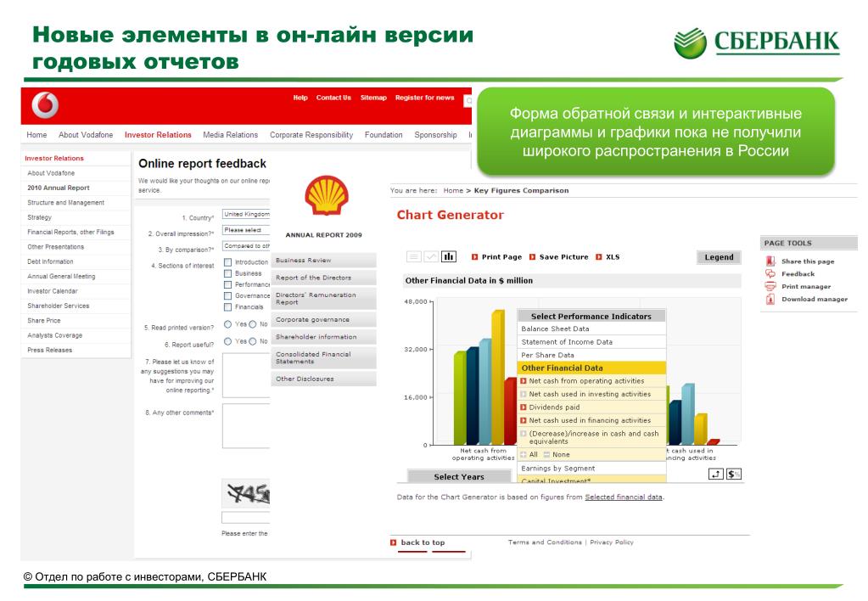Click red arrow icon beside Save Picture
The height and width of the screenshot is (601, 868).
coord(533,257)
